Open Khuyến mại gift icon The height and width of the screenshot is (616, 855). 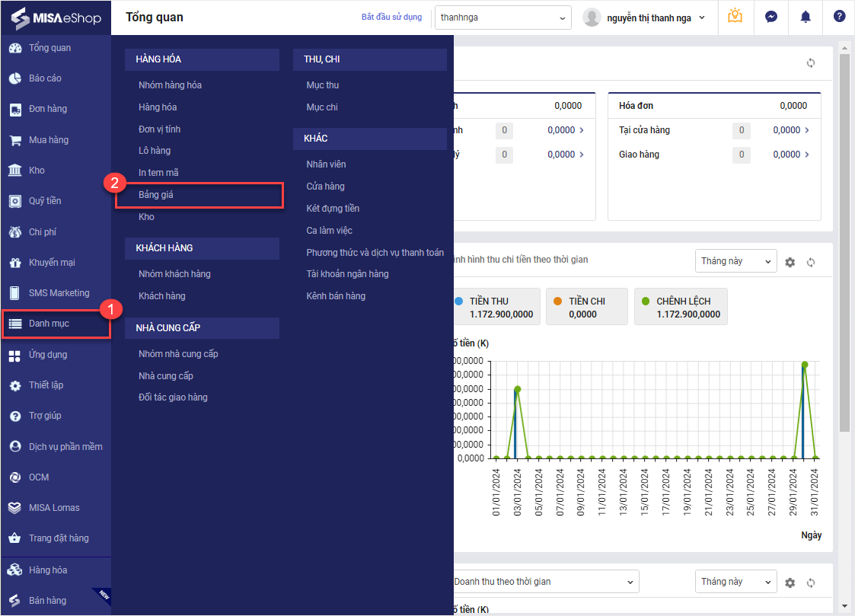(14, 263)
